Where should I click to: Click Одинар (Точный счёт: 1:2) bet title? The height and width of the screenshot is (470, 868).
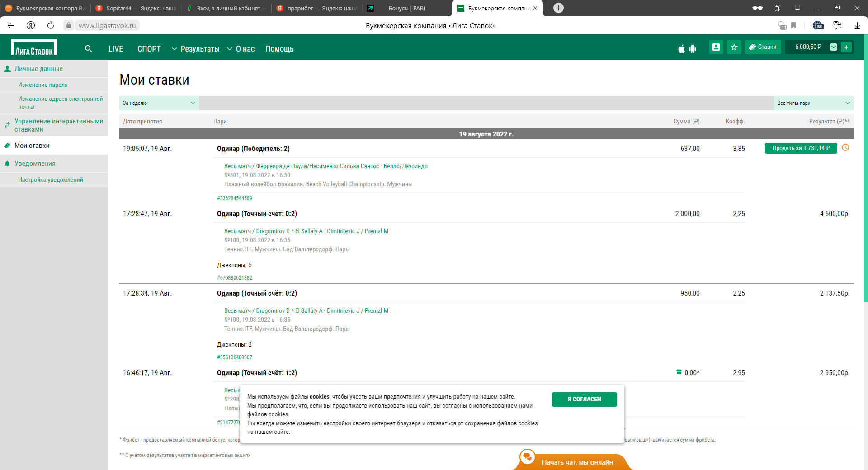coord(257,373)
